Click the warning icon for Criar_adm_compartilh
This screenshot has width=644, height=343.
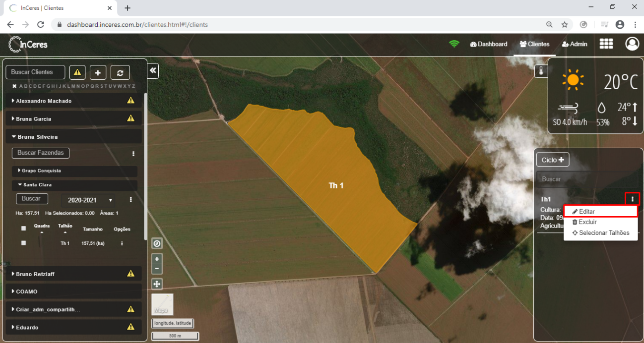[x=130, y=309]
